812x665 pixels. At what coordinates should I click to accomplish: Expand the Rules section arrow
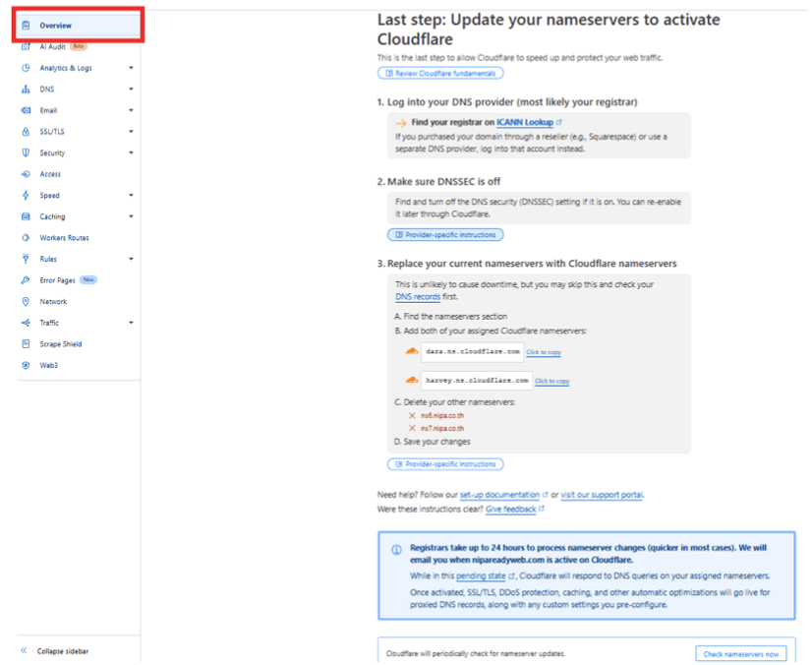(x=131, y=259)
